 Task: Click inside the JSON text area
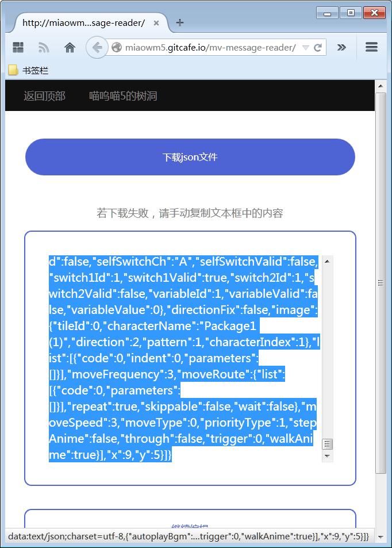click(185, 358)
